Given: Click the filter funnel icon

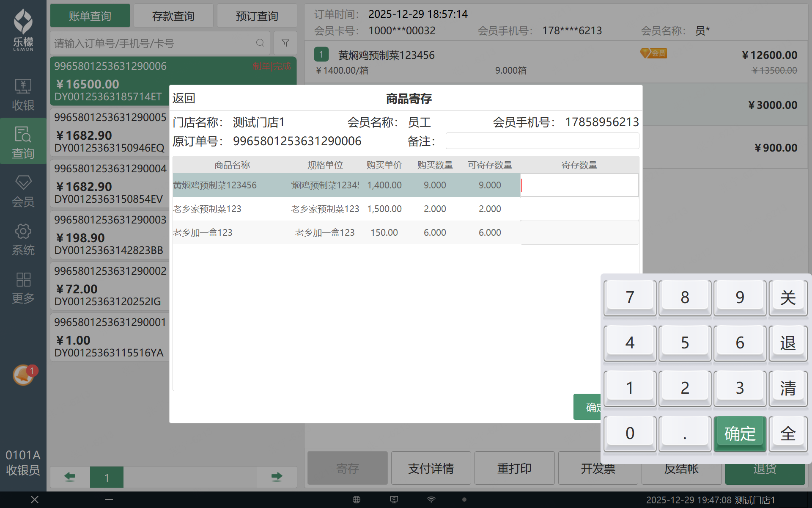Looking at the screenshot, I should [285, 43].
